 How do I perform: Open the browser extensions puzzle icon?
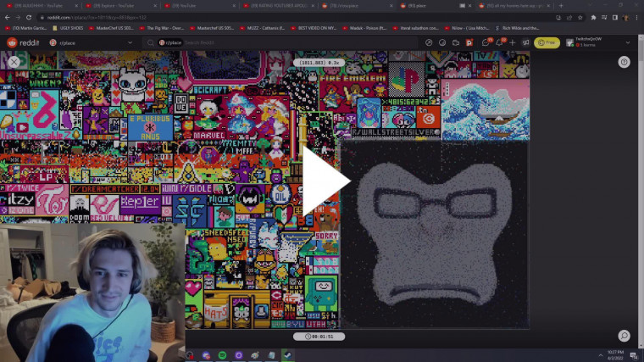[593, 18]
